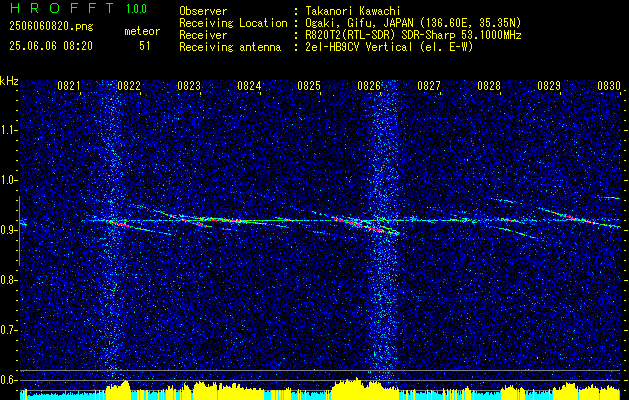
Task: Click the yellow signal-level peak below 0822
Action: click(x=119, y=390)
